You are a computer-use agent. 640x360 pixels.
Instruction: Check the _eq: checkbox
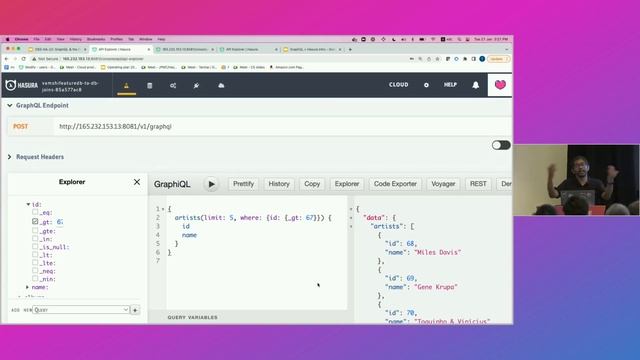click(35, 212)
